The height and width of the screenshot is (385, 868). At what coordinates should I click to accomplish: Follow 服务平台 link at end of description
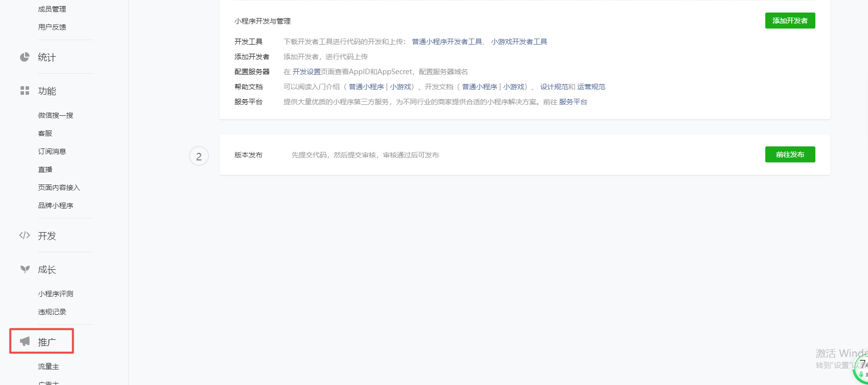tap(573, 102)
